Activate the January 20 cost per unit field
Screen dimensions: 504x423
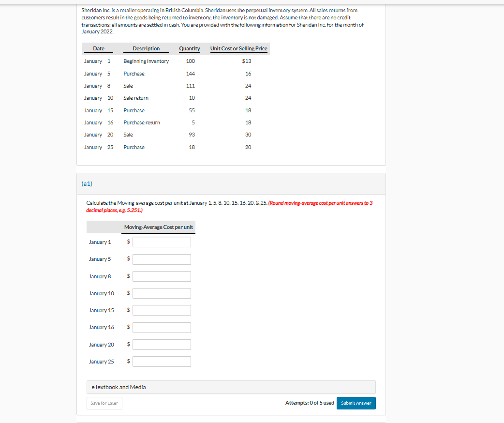pos(161,344)
